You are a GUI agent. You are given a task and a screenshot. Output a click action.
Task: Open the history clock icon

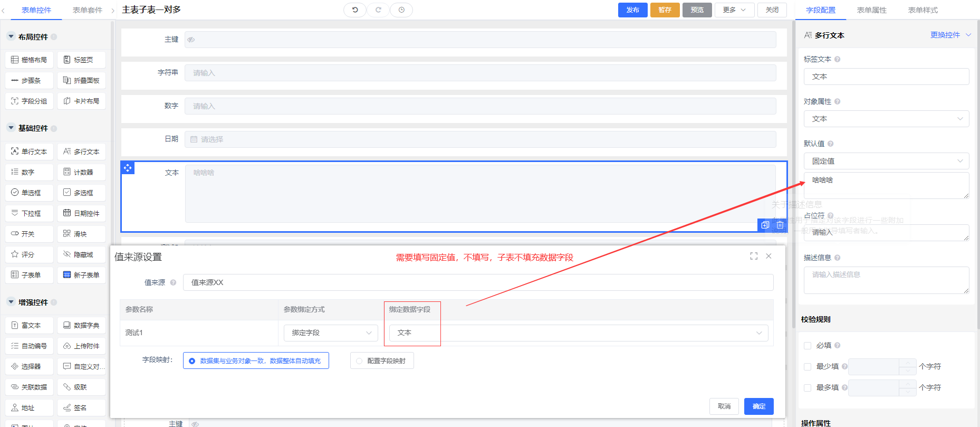(x=401, y=10)
